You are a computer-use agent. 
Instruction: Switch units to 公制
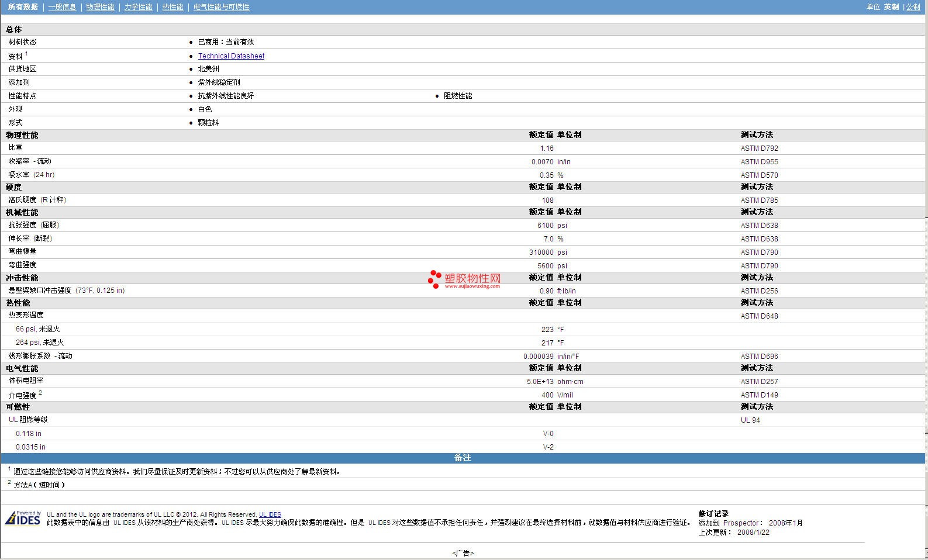click(x=913, y=7)
